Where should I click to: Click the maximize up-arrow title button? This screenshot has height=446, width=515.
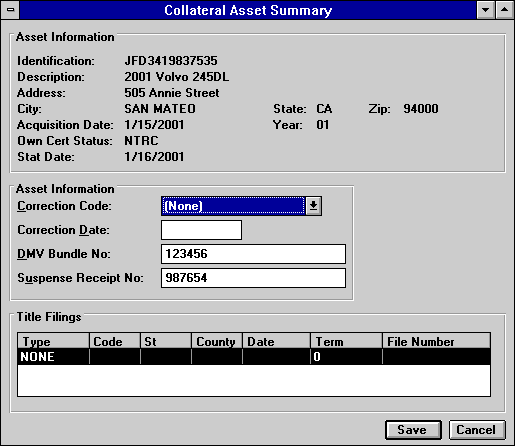(504, 10)
